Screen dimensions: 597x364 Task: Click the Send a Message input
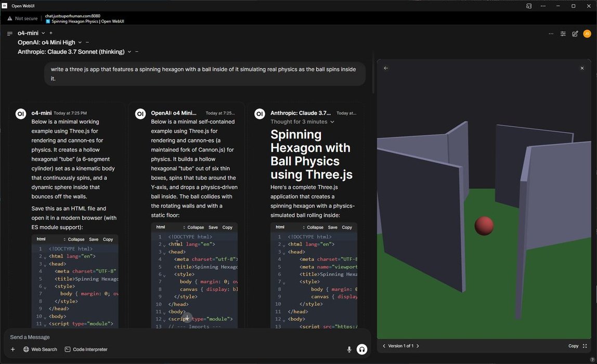(187, 337)
